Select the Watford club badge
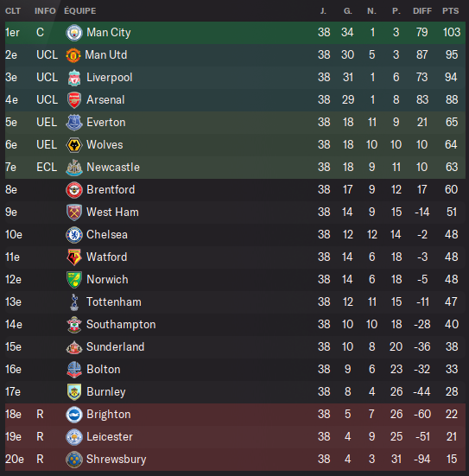This screenshot has width=469, height=476. (74, 257)
